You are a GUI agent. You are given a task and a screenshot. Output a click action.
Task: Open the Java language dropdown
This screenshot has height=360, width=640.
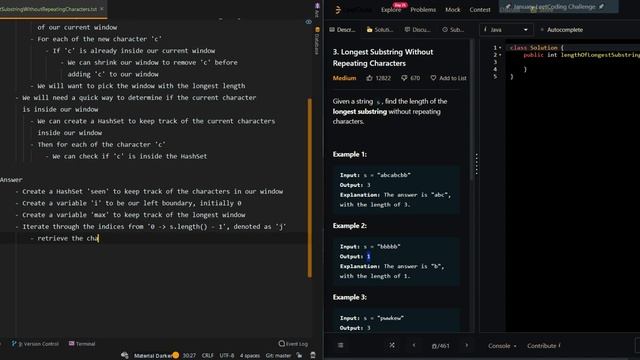point(506,30)
